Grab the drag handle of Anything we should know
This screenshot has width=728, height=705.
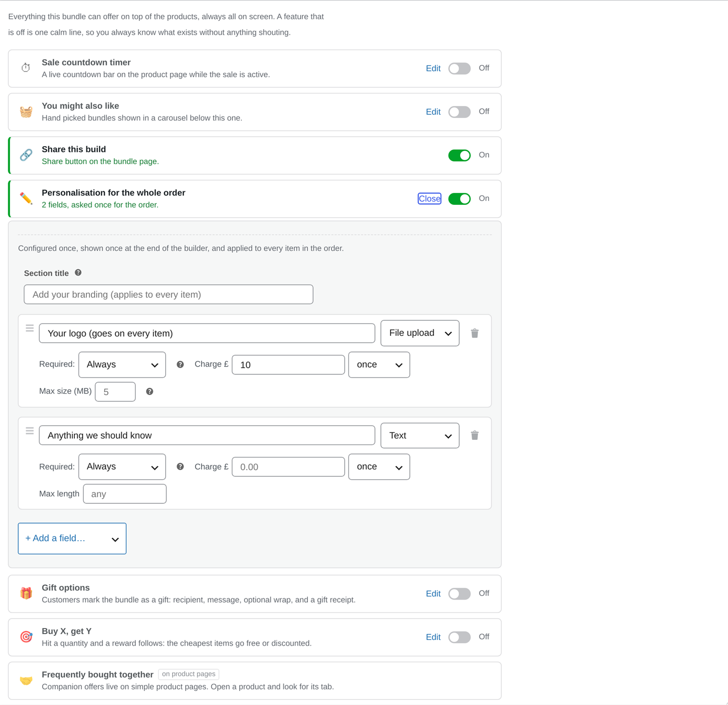point(30,431)
